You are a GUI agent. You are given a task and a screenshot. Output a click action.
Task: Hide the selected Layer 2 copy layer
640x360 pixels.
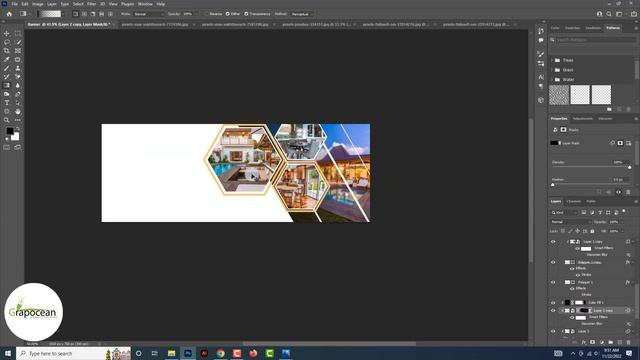point(553,311)
